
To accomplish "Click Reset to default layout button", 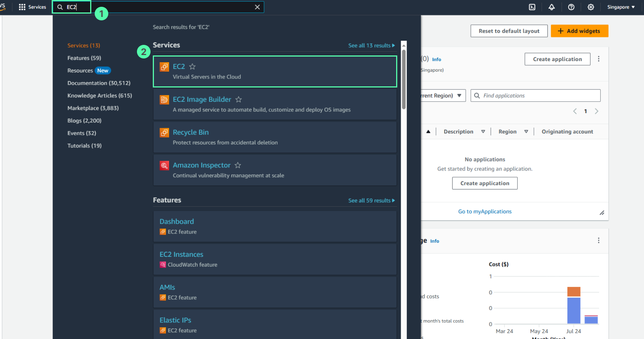I will coord(509,31).
